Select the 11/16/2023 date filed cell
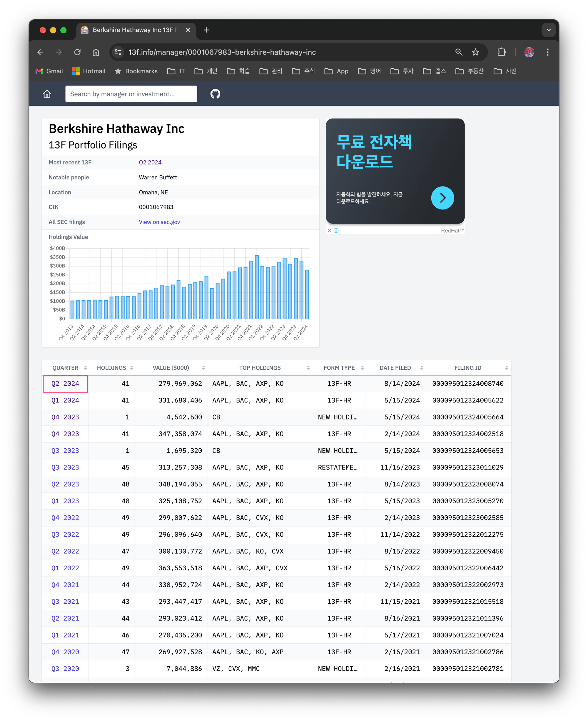Screen dimensions: 588x721 pos(395,467)
